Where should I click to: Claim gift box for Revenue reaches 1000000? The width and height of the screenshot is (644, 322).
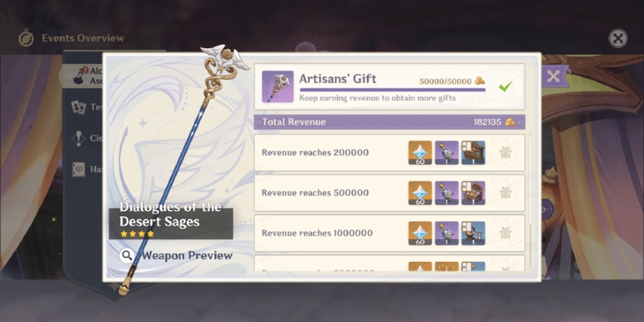(505, 233)
